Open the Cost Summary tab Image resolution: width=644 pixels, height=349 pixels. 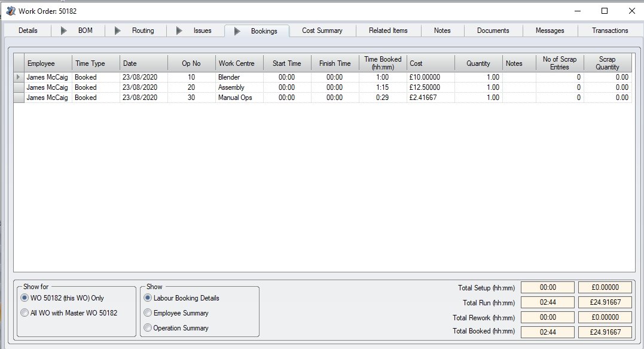click(x=322, y=31)
